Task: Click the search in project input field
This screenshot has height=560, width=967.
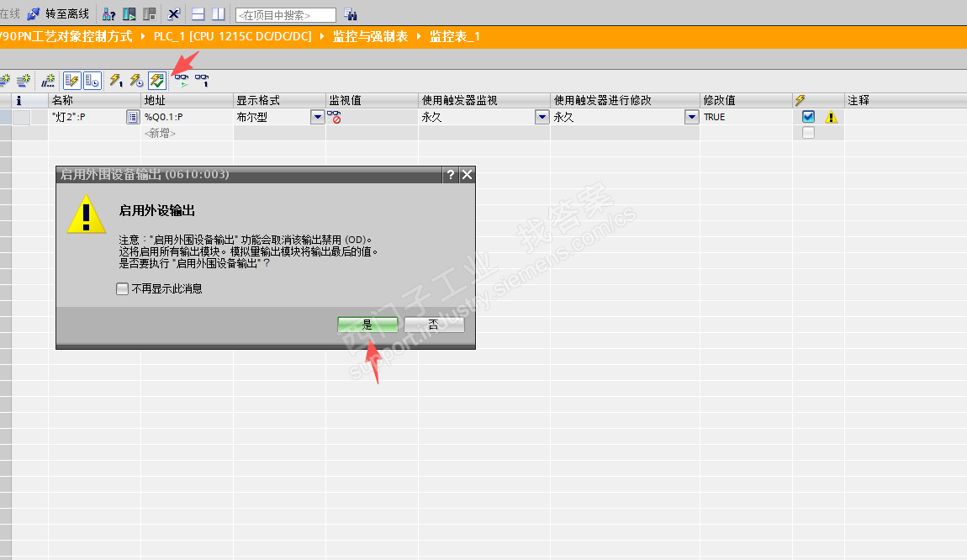Action: click(286, 15)
